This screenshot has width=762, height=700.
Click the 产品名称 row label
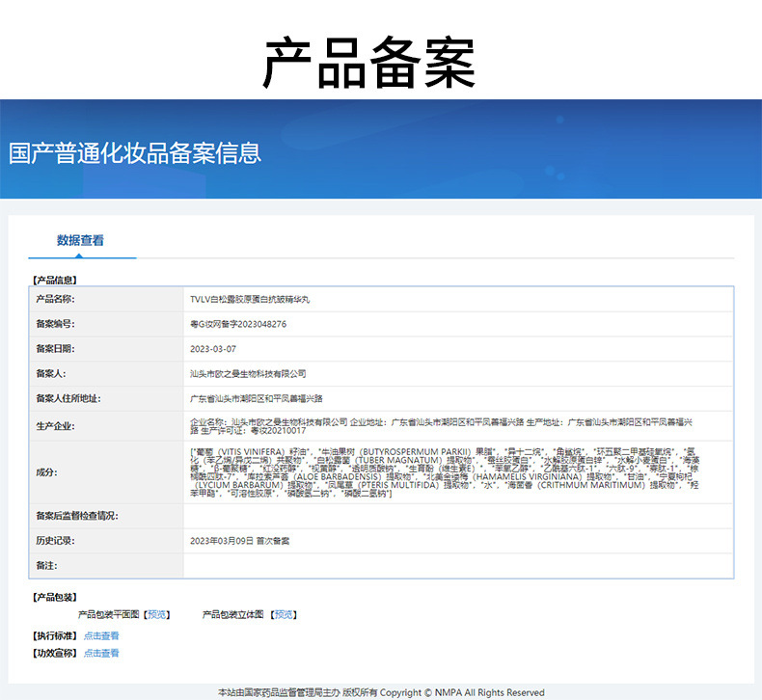(55, 299)
